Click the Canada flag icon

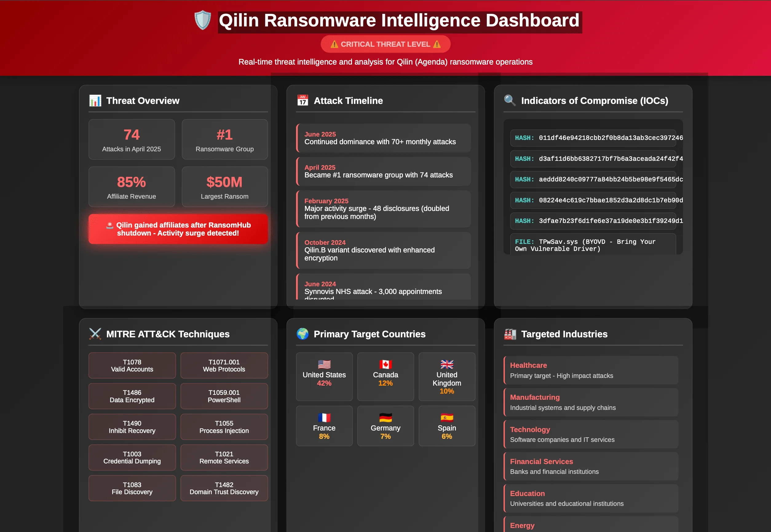point(385,364)
